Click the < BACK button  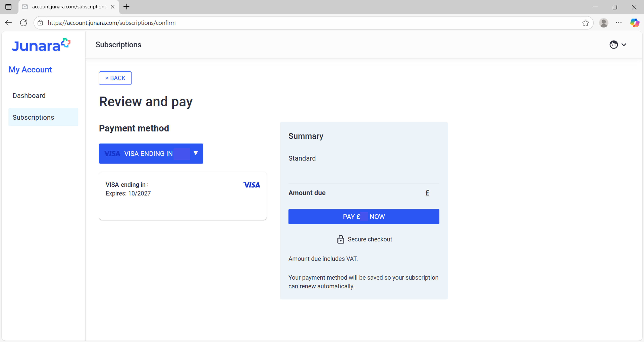click(x=115, y=78)
